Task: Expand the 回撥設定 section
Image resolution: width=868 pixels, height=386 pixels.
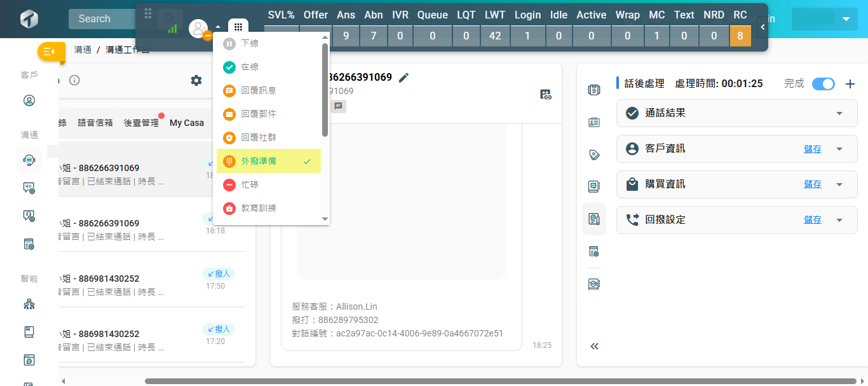Action: [x=839, y=220]
